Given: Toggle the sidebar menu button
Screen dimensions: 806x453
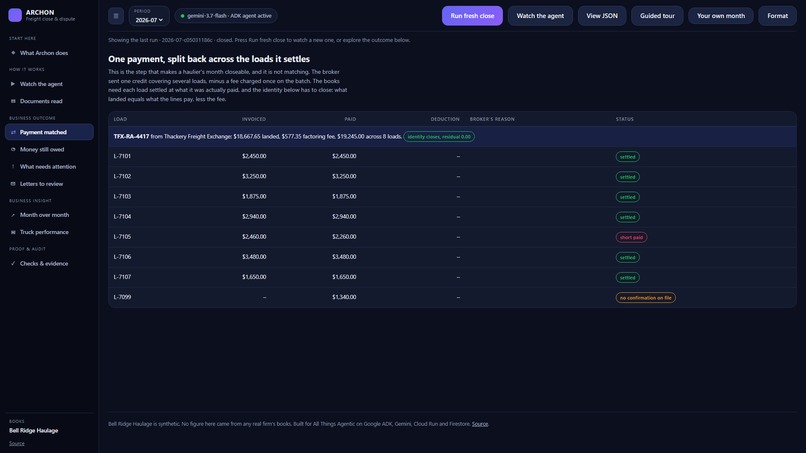Looking at the screenshot, I should click(x=116, y=16).
